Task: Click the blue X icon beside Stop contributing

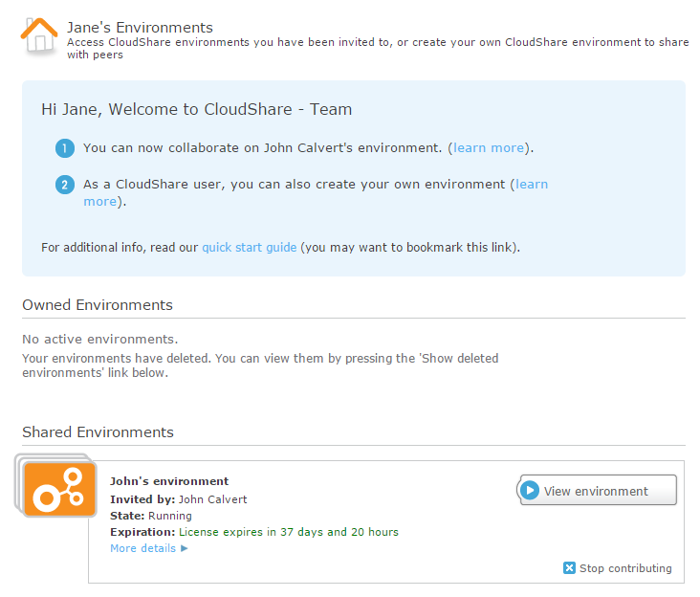Action: click(570, 568)
